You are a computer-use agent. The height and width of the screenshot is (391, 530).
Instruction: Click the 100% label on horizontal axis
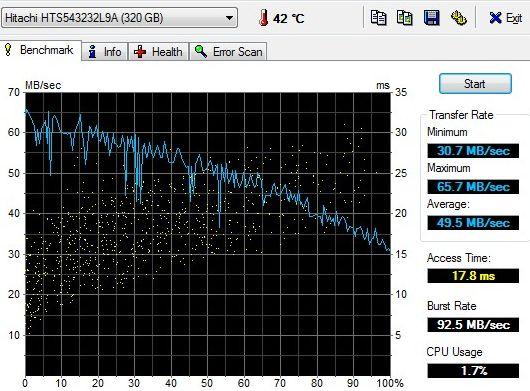coord(390,383)
